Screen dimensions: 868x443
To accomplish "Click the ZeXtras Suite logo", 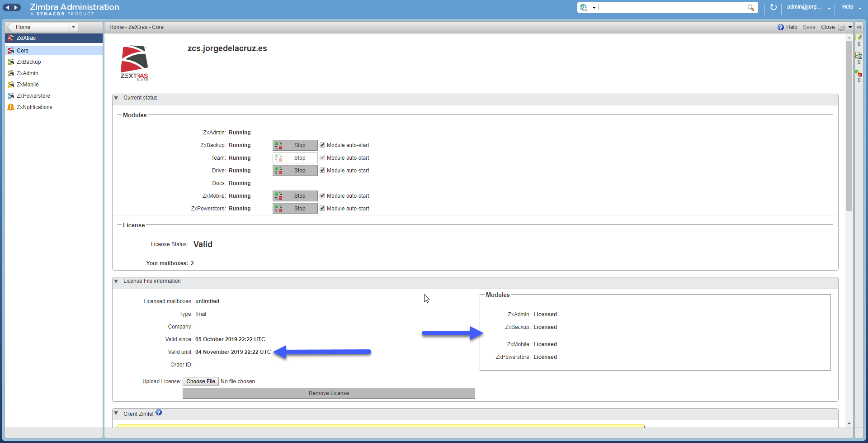I will point(134,63).
